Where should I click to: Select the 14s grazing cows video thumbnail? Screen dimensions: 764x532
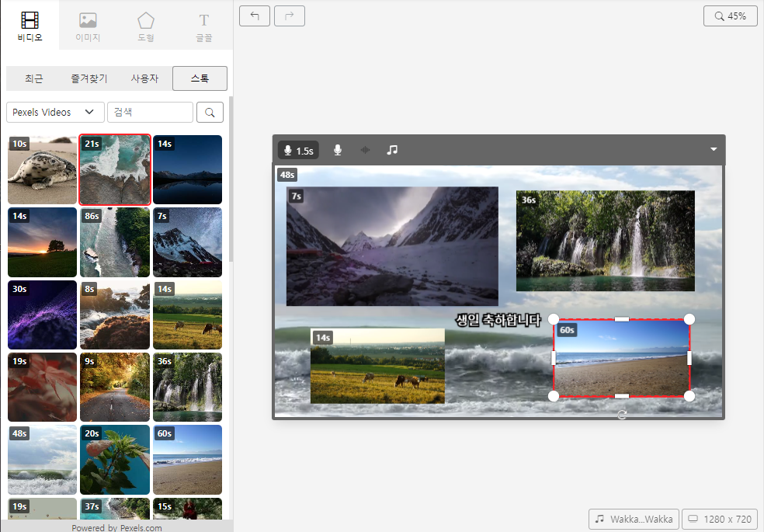click(188, 315)
